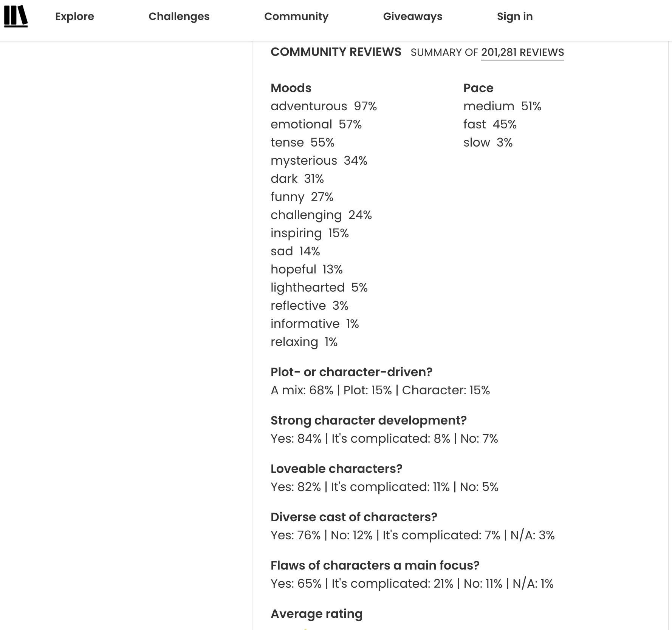
Task: Open the 201,281 reviews summary link
Action: pyautogui.click(x=522, y=52)
